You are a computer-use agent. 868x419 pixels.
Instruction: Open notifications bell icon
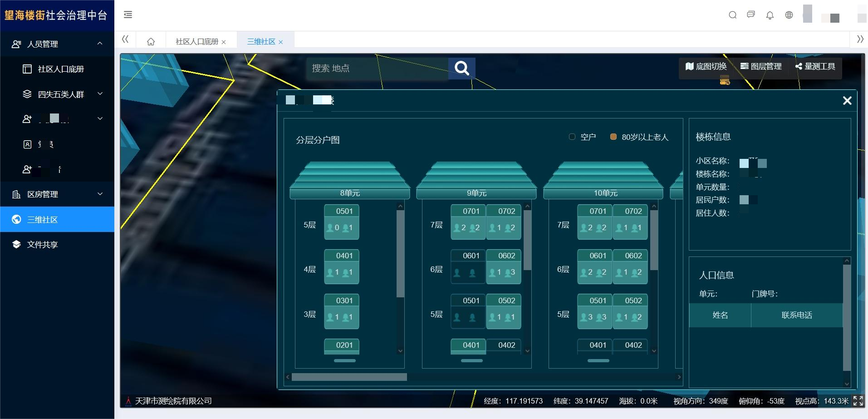click(770, 15)
